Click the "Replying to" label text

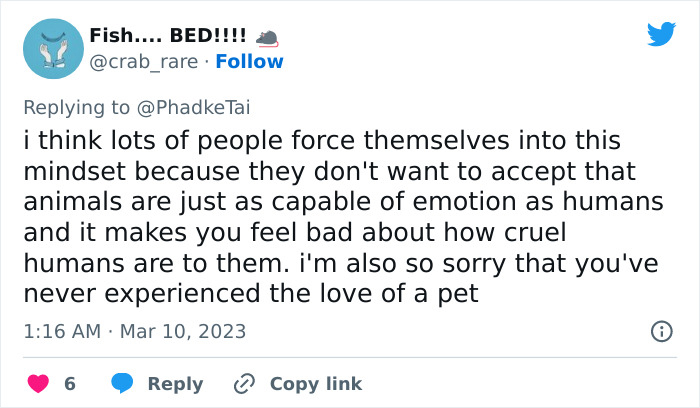click(x=75, y=105)
